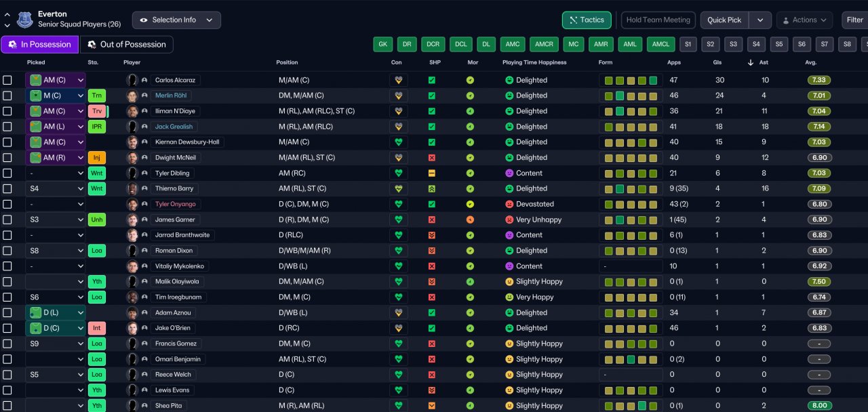Click James Garner's orange morale icon
Viewport: 868px width, 412px height.
click(470, 220)
